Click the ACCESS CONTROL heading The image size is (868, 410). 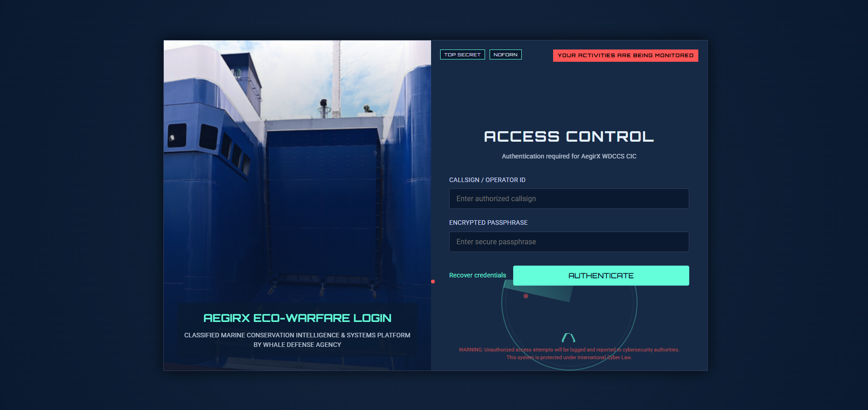tap(569, 137)
